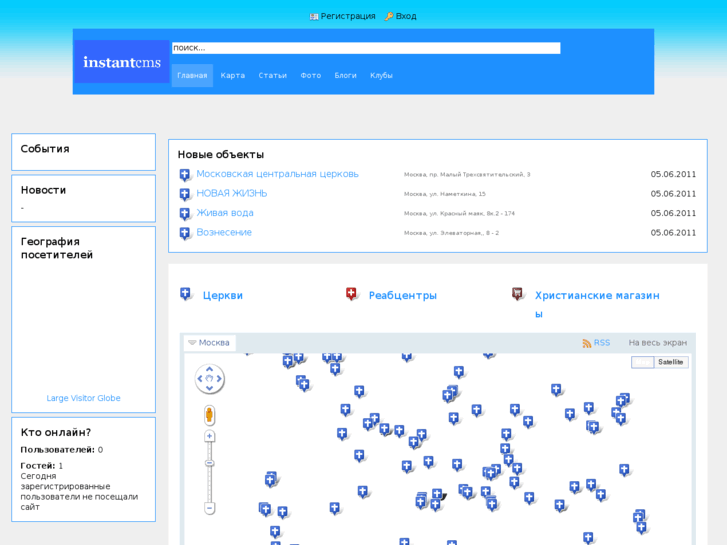Click the icon beside Живая вода
Screen dimensions: 727x545
185,214
